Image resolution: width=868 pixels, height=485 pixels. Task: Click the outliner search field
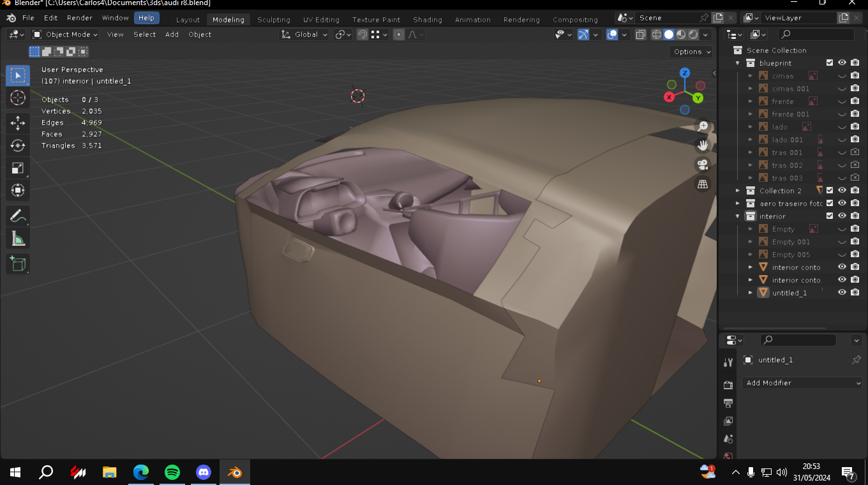pyautogui.click(x=816, y=34)
